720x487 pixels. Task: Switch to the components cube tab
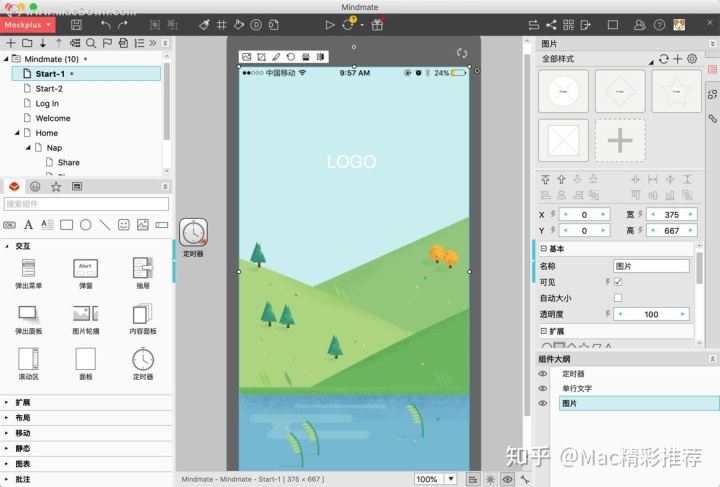pos(14,186)
